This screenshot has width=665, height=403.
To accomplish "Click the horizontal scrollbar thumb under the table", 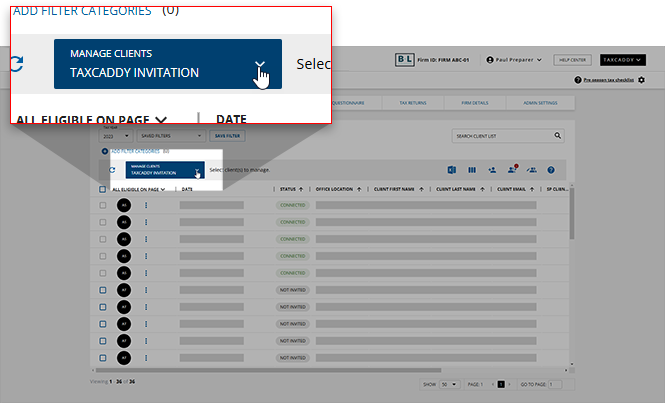I will tap(268, 370).
